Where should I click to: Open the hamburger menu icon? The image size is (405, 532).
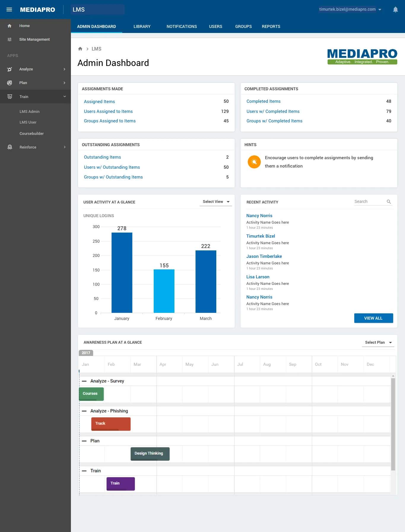pyautogui.click(x=9, y=10)
